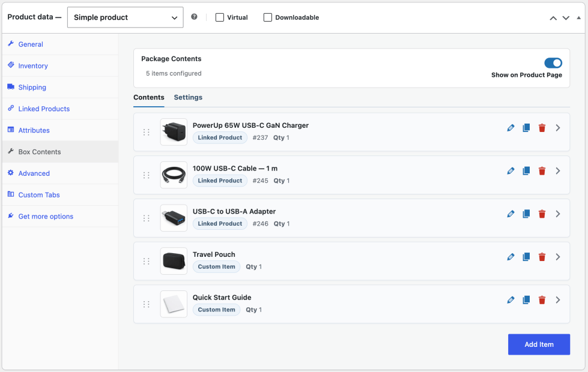Delete the 100W USB-C Cable item
Viewport: 588px width, 372px height.
pos(542,171)
